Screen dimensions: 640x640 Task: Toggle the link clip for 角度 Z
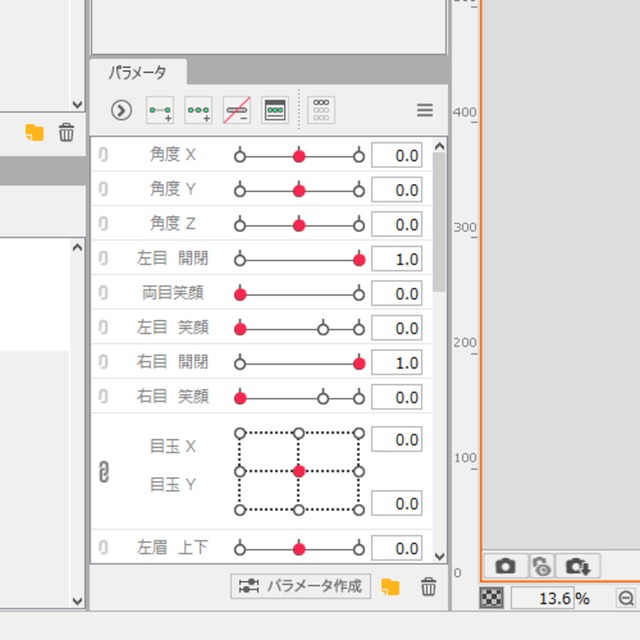coord(103,224)
